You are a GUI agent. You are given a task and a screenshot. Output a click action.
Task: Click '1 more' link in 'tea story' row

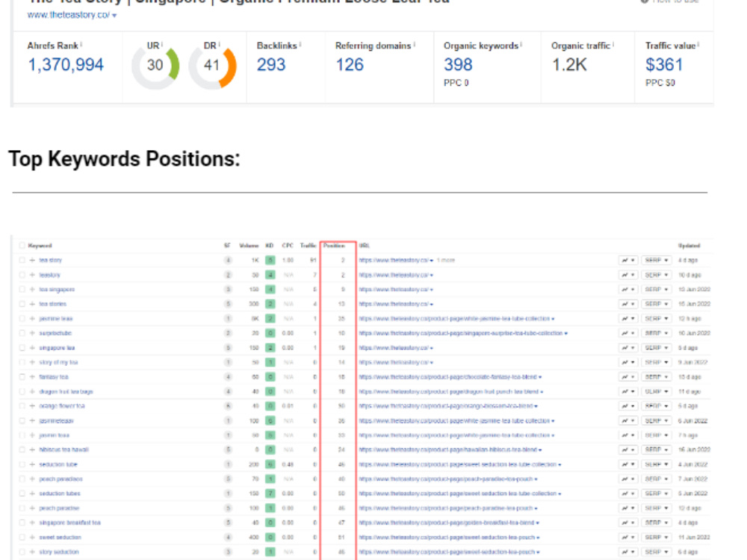(x=446, y=261)
